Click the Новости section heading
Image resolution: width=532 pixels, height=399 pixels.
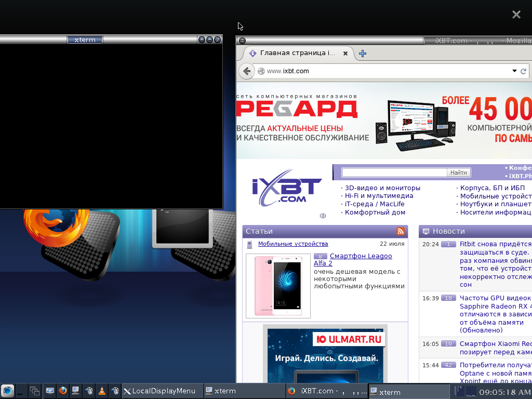448,231
